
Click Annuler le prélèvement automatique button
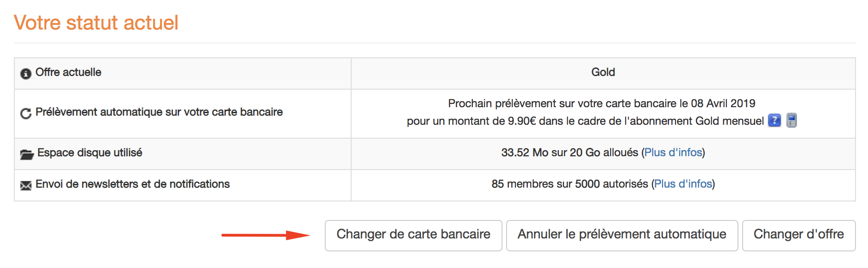622,235
